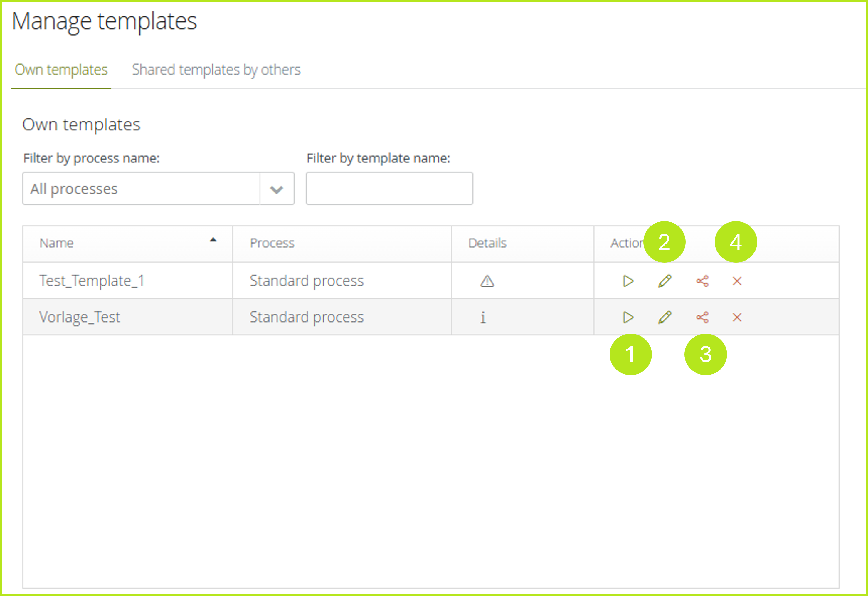868x596 pixels.
Task: Click warning triangle in Test_Template_1 details
Action: tap(487, 281)
